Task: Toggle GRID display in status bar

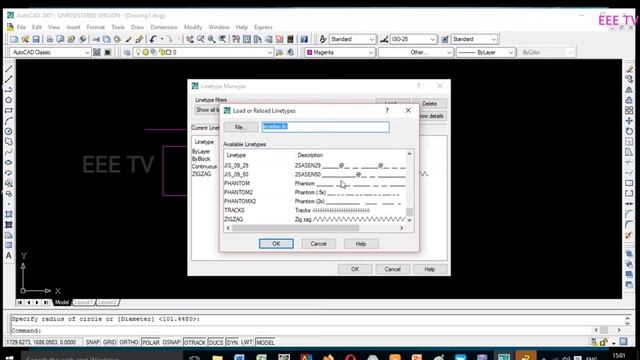Action: click(x=109, y=342)
